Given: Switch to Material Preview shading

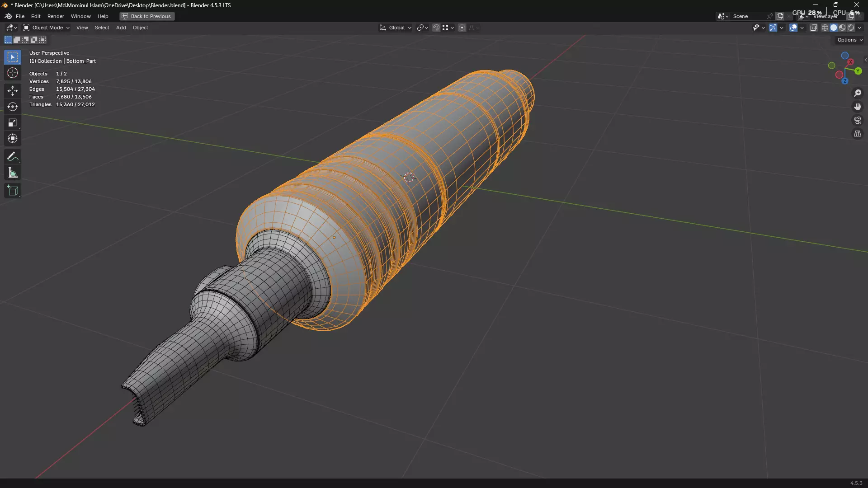Looking at the screenshot, I should [x=842, y=28].
